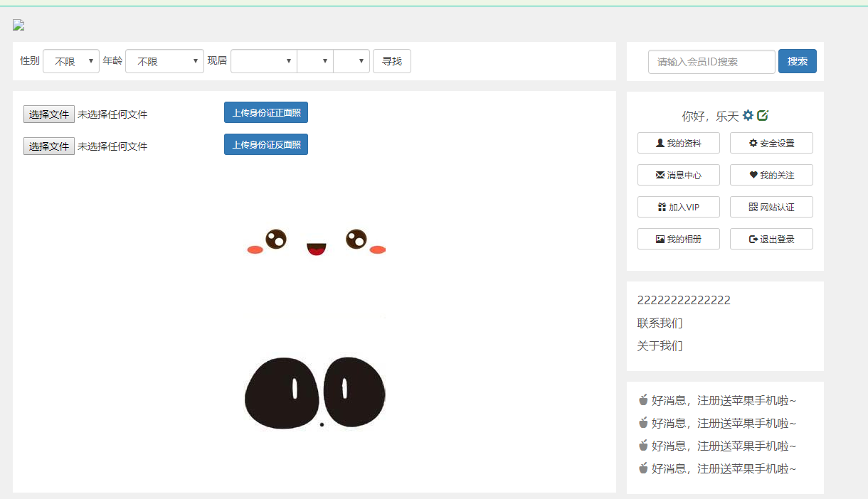The image size is (868, 499).
Task: Click 上传身份证反面照 upload button
Action: coord(266,144)
